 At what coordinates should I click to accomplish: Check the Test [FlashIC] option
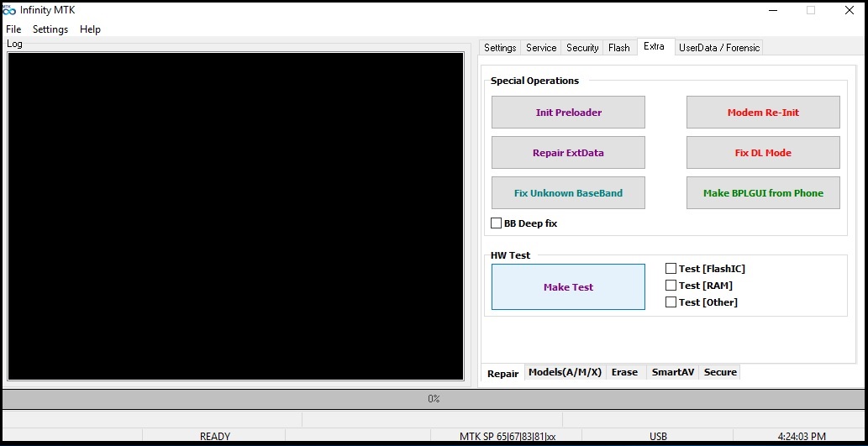(671, 269)
